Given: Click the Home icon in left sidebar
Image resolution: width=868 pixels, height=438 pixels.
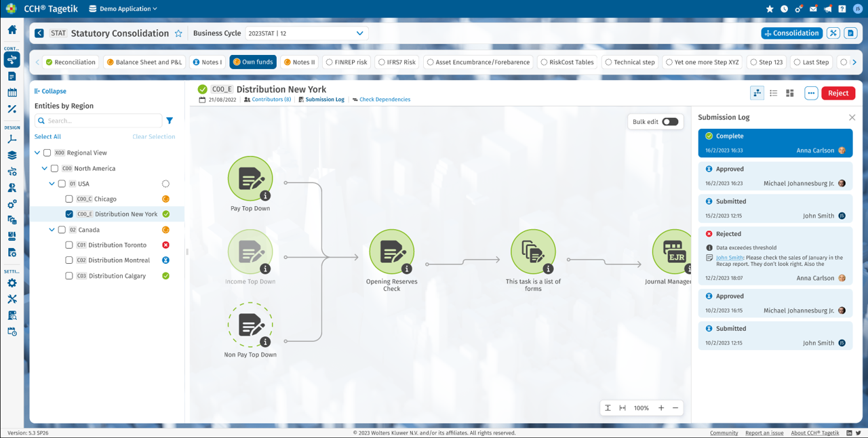Looking at the screenshot, I should coord(12,30).
